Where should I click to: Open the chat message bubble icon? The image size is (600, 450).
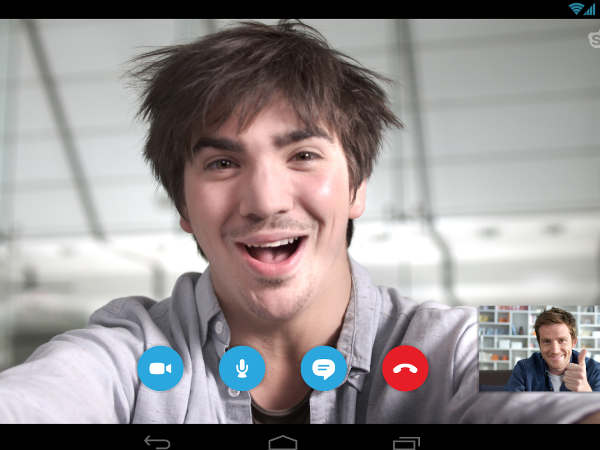point(323,369)
